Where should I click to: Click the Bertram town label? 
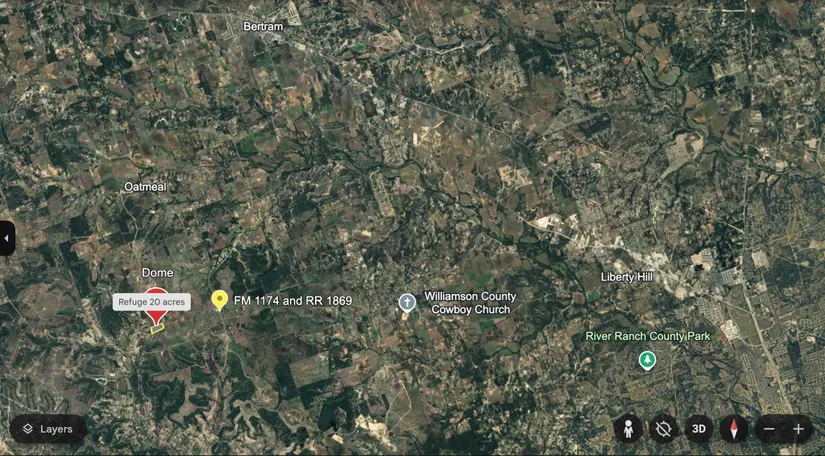pos(263,26)
